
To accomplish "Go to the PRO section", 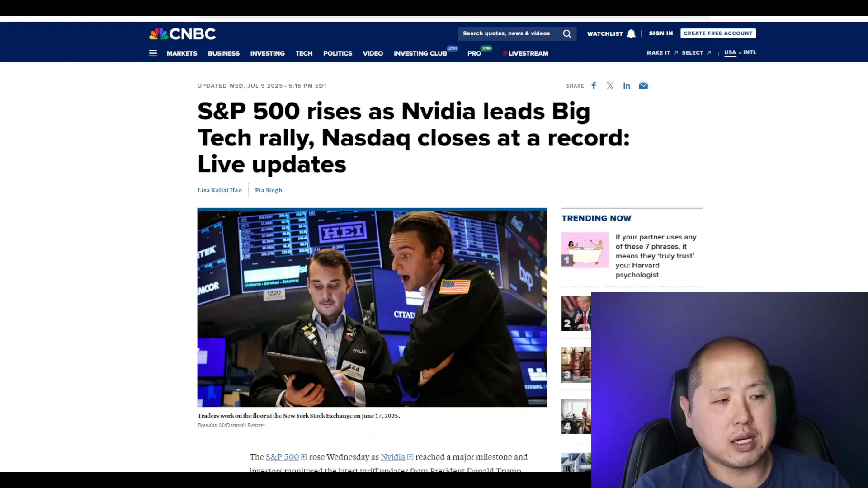I will tap(474, 53).
